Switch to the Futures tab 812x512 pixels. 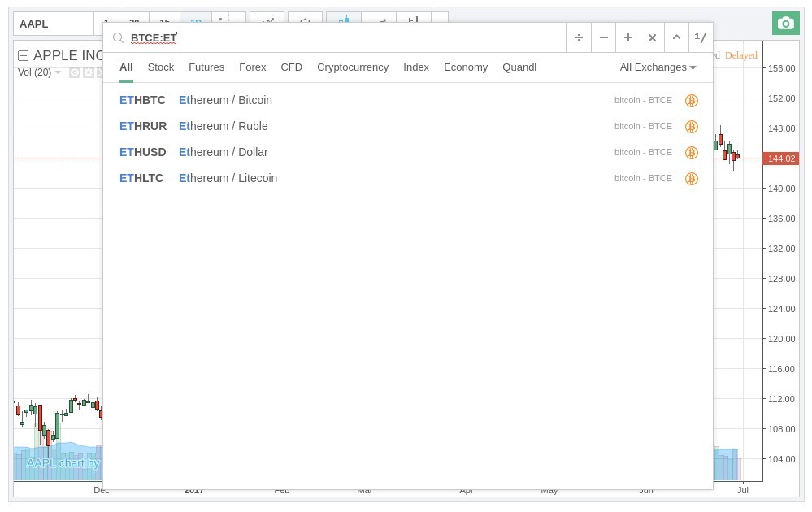pos(206,67)
